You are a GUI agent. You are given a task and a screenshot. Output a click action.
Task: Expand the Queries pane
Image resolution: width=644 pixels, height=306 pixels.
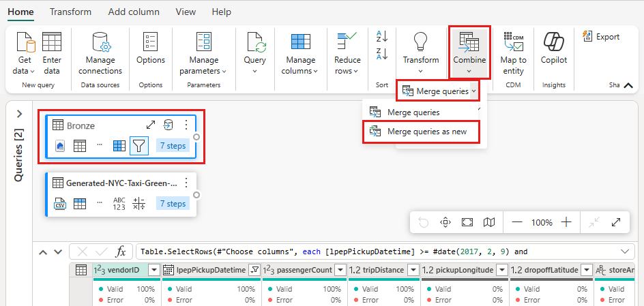pyautogui.click(x=19, y=114)
